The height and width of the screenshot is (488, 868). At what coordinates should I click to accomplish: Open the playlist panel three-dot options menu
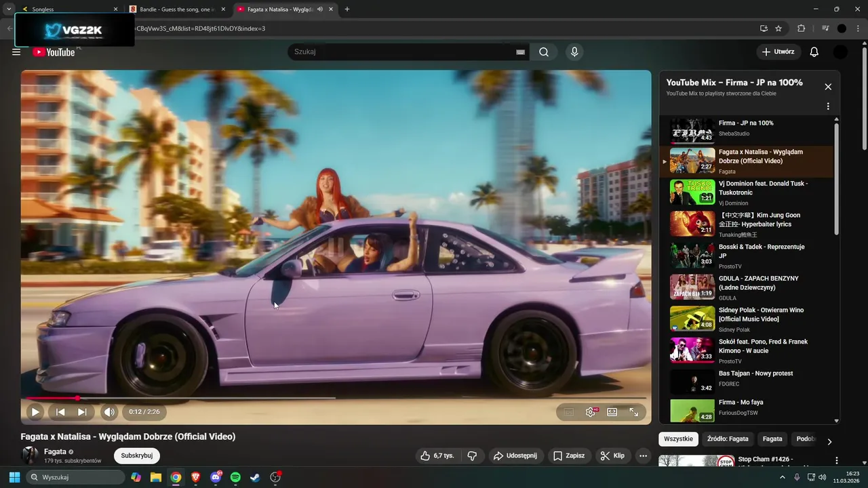coord(828,106)
